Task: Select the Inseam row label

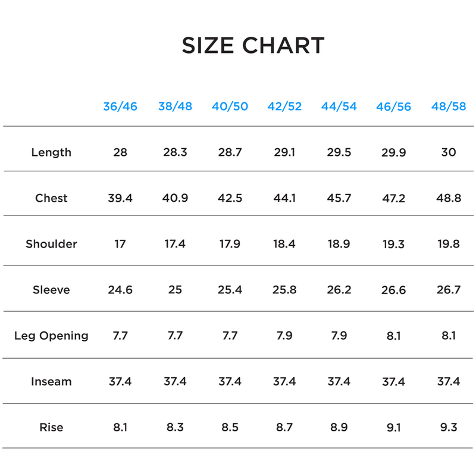Action: point(51,381)
